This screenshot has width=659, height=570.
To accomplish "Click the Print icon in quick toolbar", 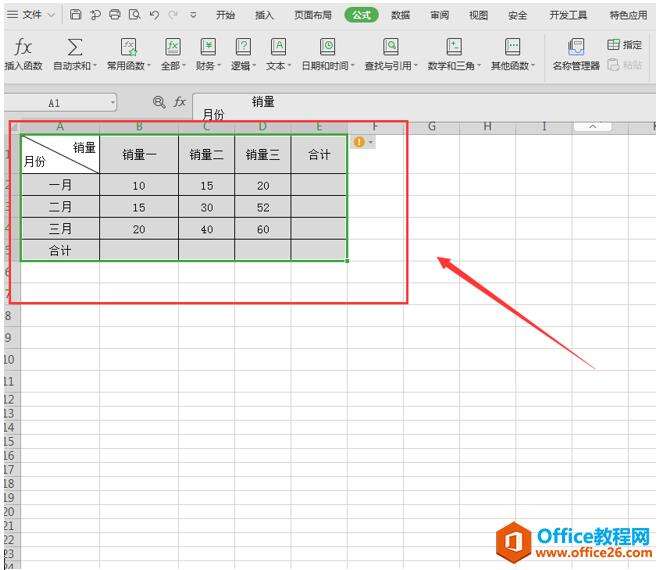I will pyautogui.click(x=114, y=15).
